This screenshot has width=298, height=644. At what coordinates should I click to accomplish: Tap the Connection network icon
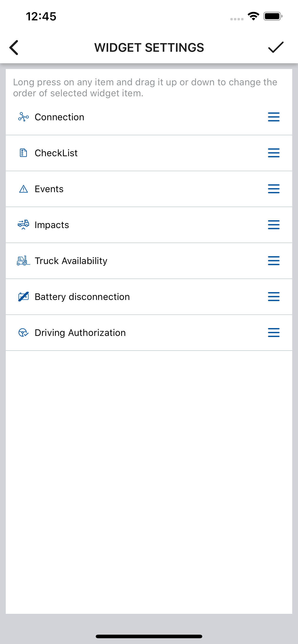click(x=24, y=117)
